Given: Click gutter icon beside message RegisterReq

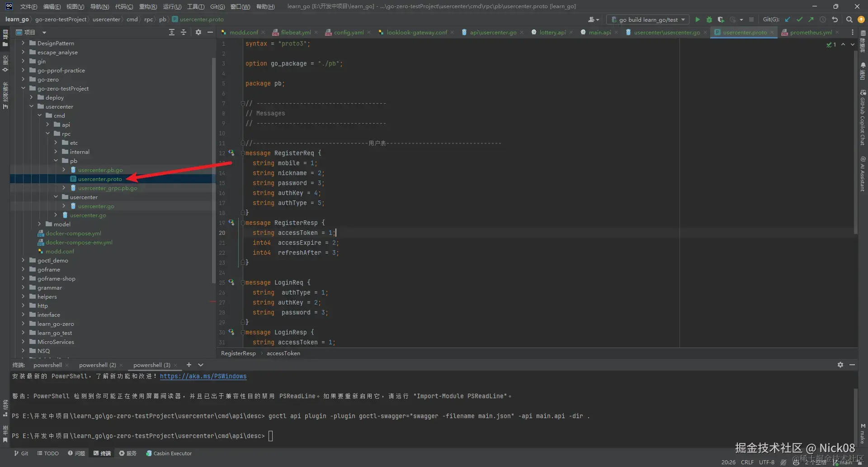Looking at the screenshot, I should tap(231, 153).
